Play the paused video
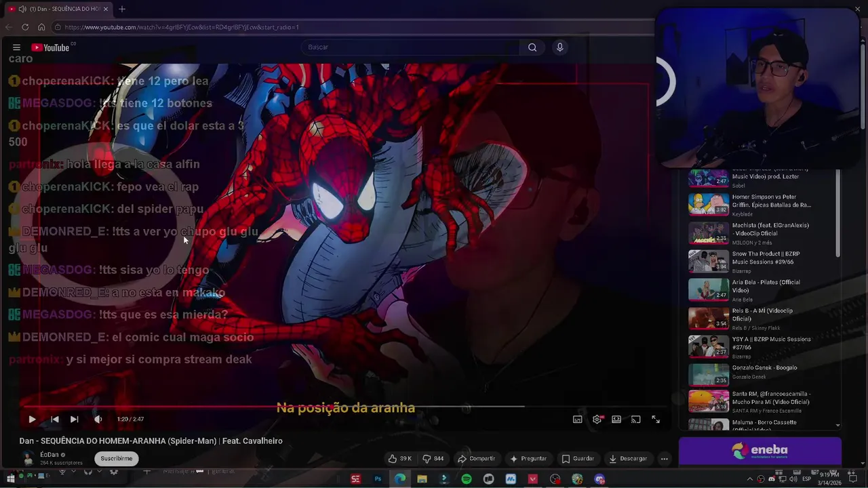 pos(32,420)
